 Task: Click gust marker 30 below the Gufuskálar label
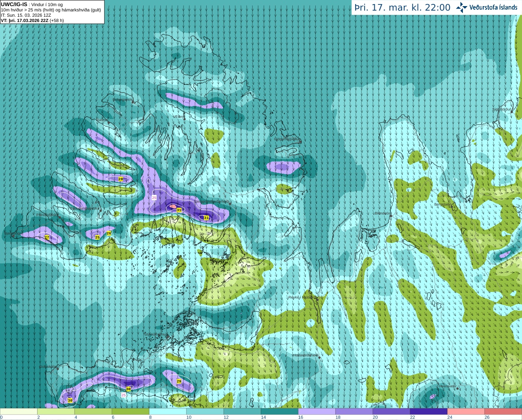click(x=70, y=400)
